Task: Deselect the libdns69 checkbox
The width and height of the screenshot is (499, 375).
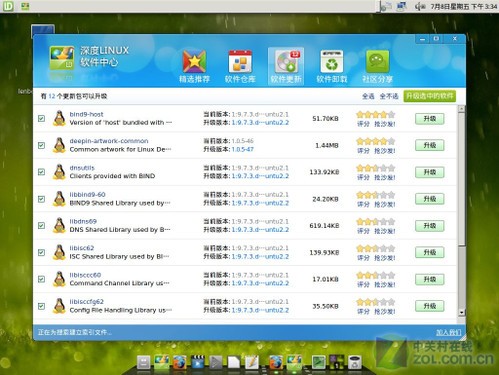Action: tap(41, 226)
